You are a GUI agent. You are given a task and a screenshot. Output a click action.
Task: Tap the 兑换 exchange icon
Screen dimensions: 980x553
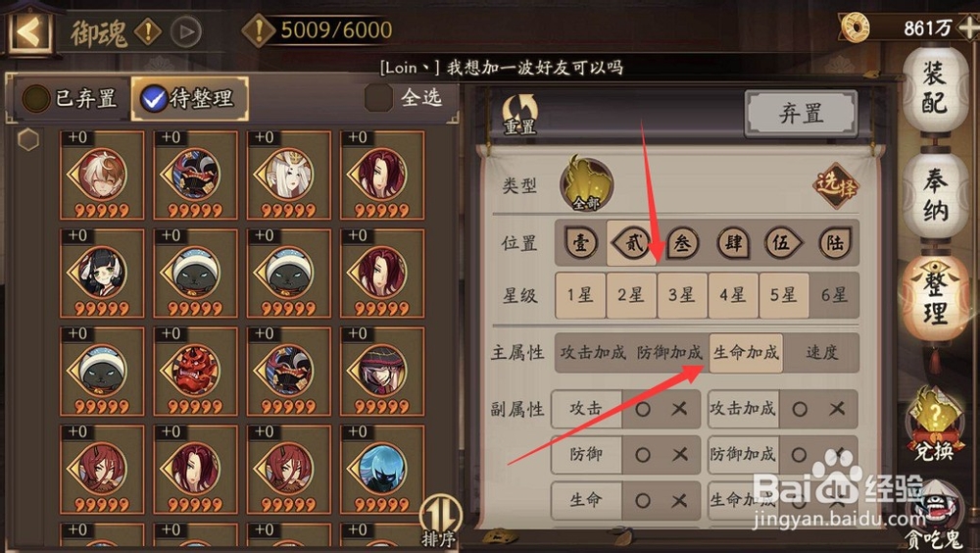tap(934, 426)
